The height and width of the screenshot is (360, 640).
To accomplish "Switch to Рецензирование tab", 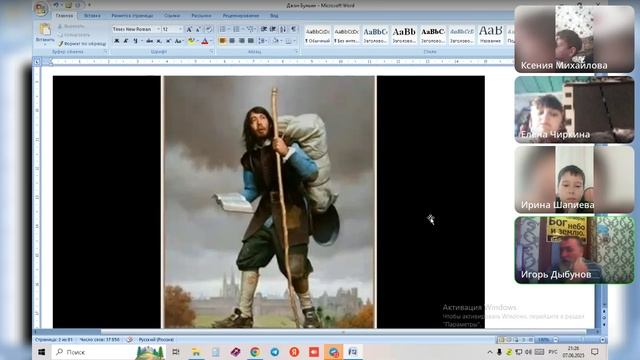I will click(240, 16).
